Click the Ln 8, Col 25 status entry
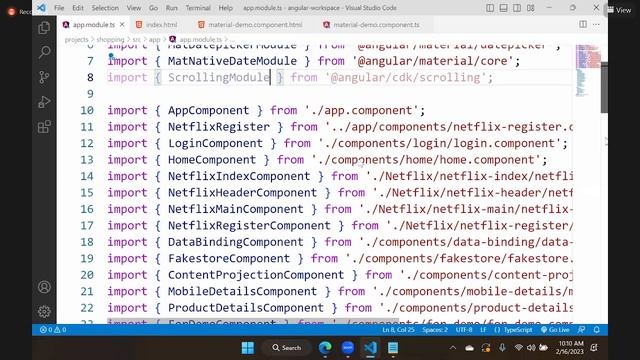 398,329
